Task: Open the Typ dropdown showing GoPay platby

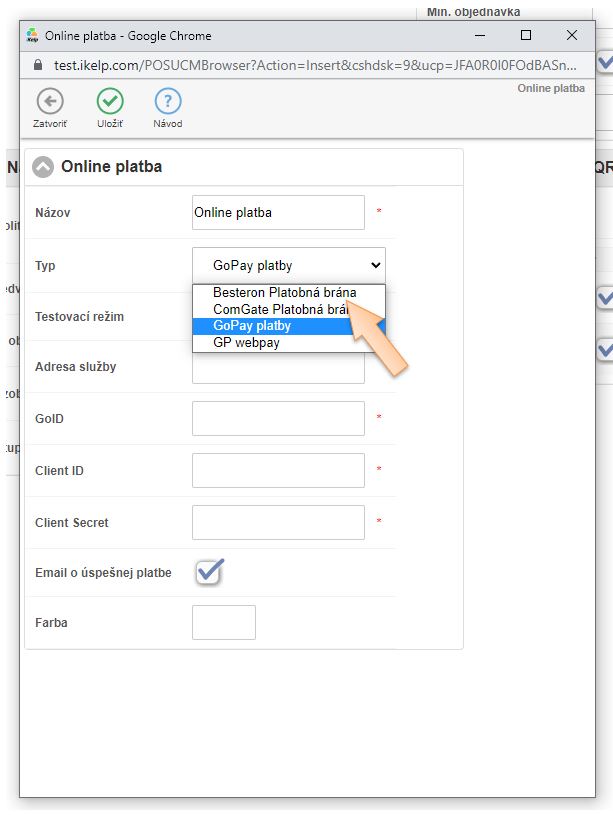Action: (x=288, y=265)
